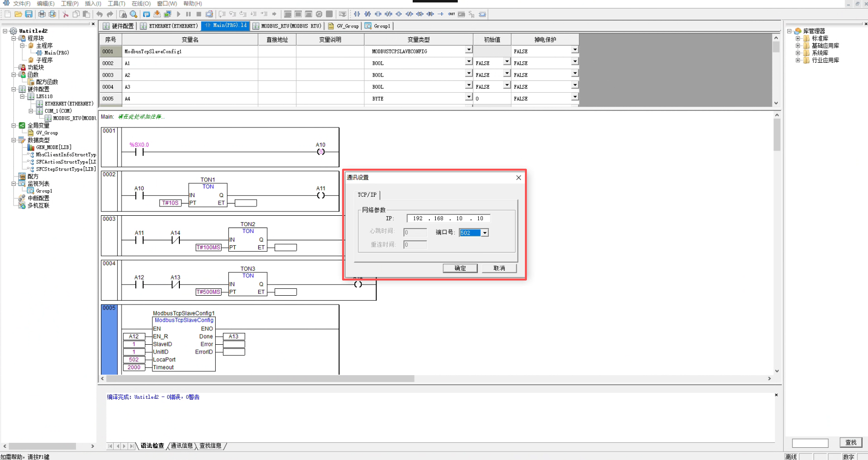
Task: Click the 确定 button in the dialog
Action: point(460,268)
